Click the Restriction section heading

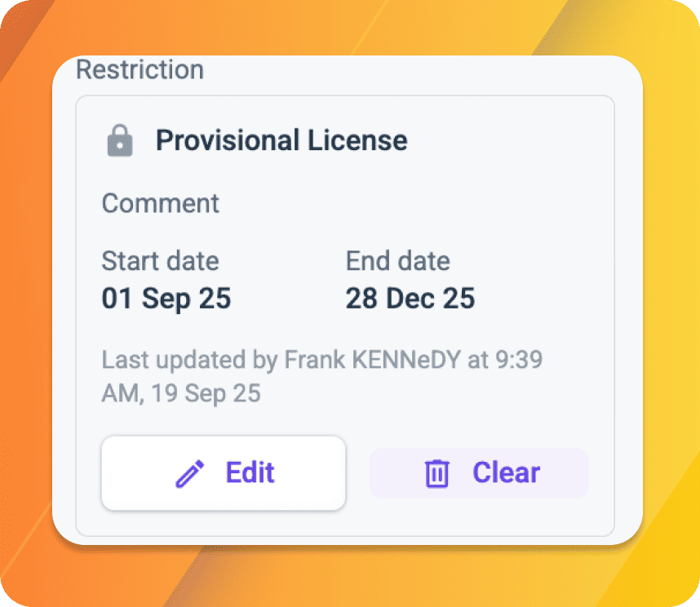click(140, 69)
